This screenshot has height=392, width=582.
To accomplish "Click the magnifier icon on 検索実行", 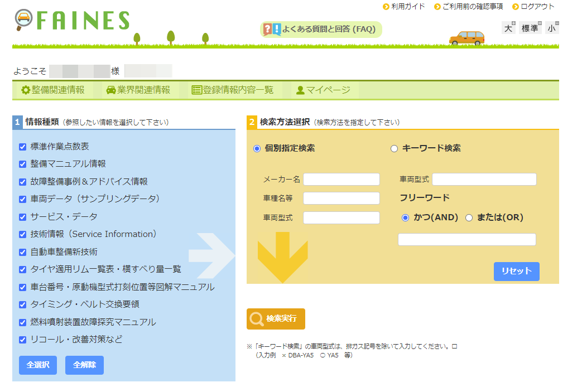I will [x=256, y=319].
